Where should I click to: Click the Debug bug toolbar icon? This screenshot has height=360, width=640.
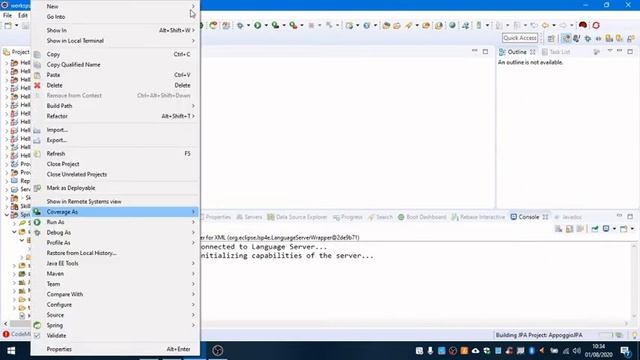(x=240, y=25)
